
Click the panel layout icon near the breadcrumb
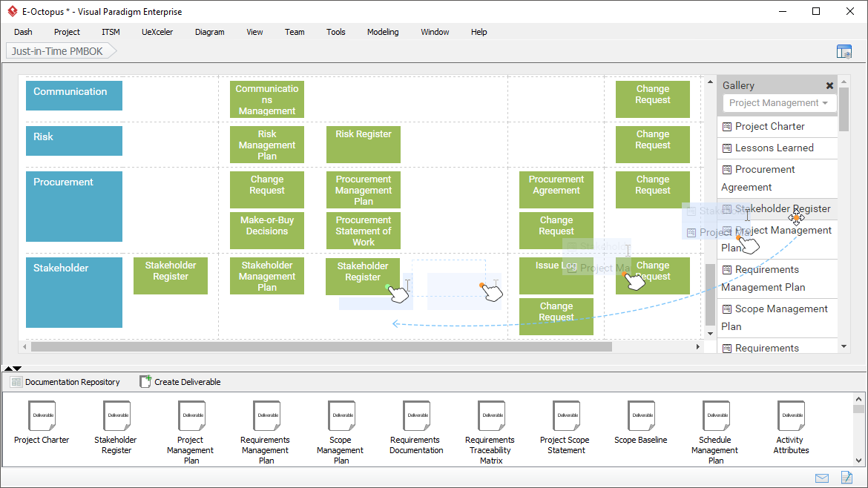coord(844,50)
